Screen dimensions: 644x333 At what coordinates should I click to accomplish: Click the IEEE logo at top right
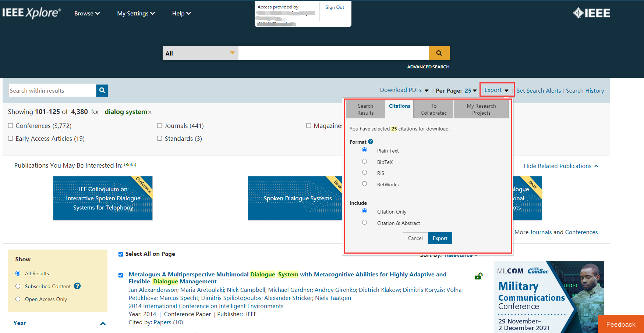click(591, 13)
